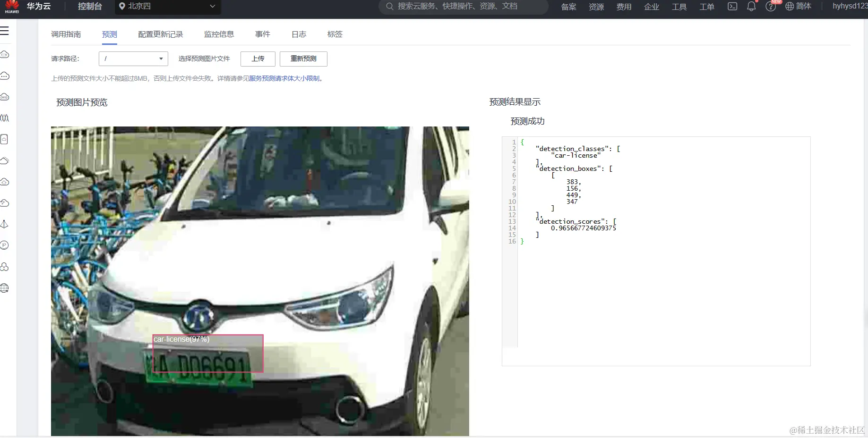Open the cloud server icon directly under the hamburger menu
Viewport: 868px width, 438px height.
pyautogui.click(x=5, y=54)
